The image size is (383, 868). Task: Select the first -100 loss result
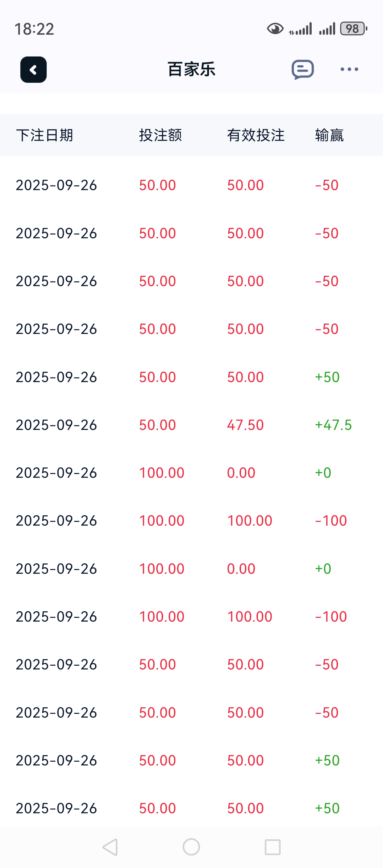[x=331, y=521]
